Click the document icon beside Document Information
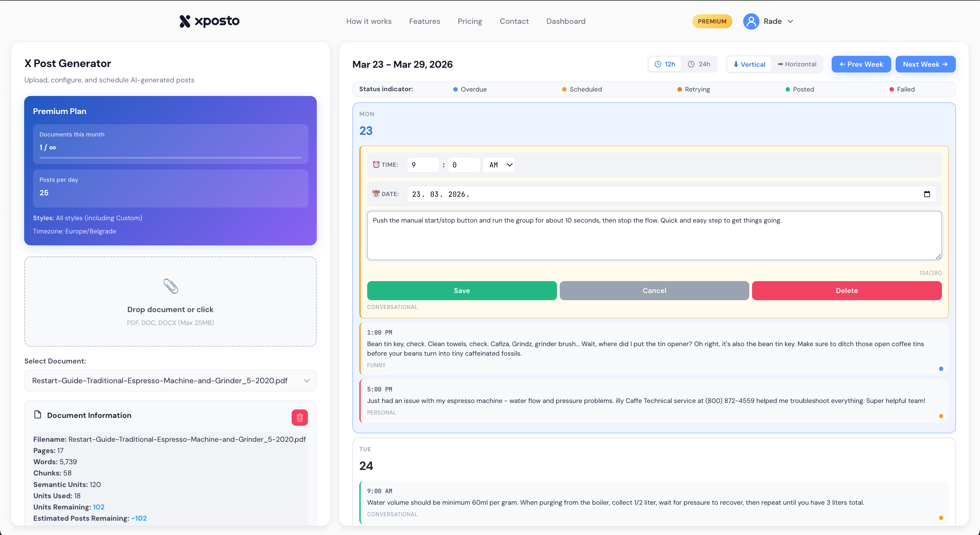This screenshot has height=535, width=980. tap(37, 415)
